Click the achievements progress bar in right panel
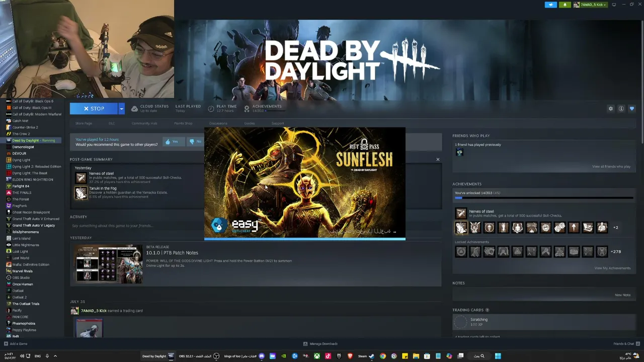This screenshot has width=644, height=362. 544,198
